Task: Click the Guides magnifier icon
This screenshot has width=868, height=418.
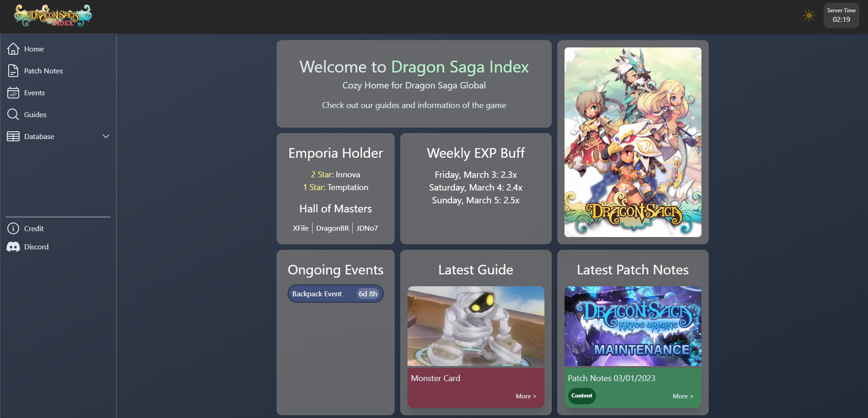Action: [x=13, y=114]
